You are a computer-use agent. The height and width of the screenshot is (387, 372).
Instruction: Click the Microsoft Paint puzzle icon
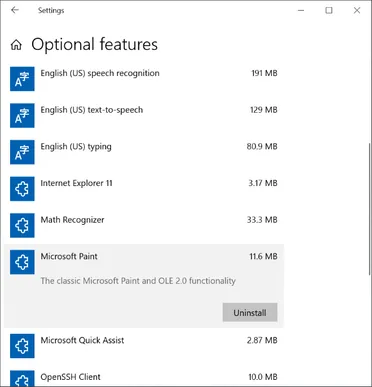coord(22,262)
